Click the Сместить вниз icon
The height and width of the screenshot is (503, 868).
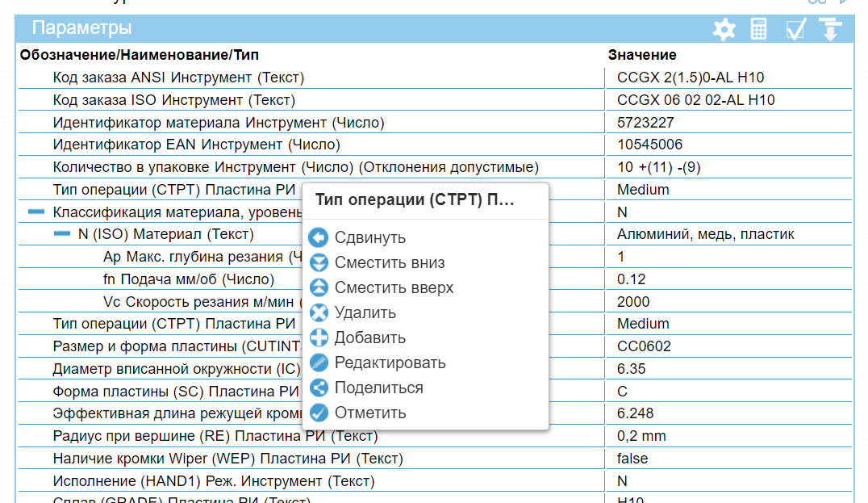coord(319,262)
